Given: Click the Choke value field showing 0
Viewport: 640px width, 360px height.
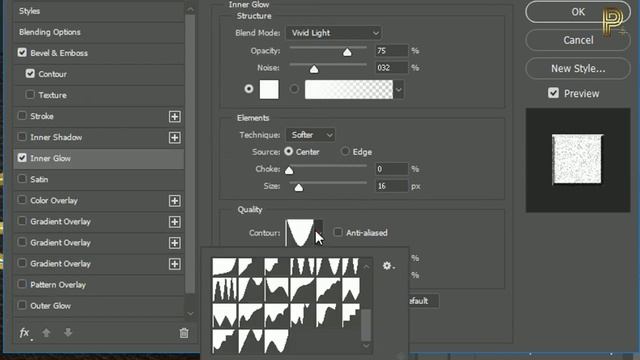Looking at the screenshot, I should tap(391, 169).
